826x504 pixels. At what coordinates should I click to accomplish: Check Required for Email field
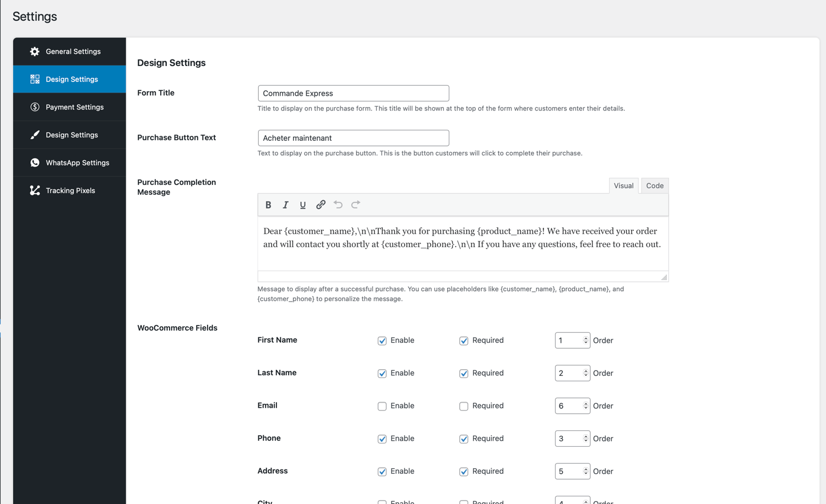(464, 406)
